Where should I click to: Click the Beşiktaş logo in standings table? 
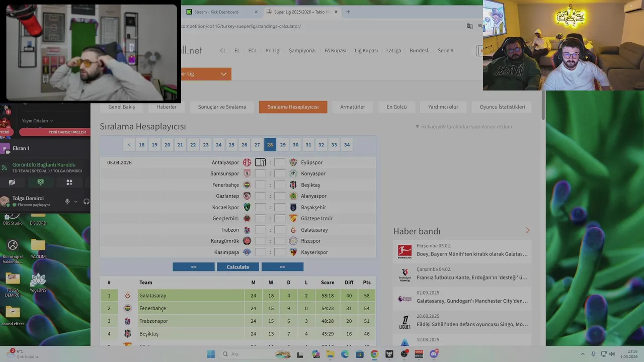[127, 334]
